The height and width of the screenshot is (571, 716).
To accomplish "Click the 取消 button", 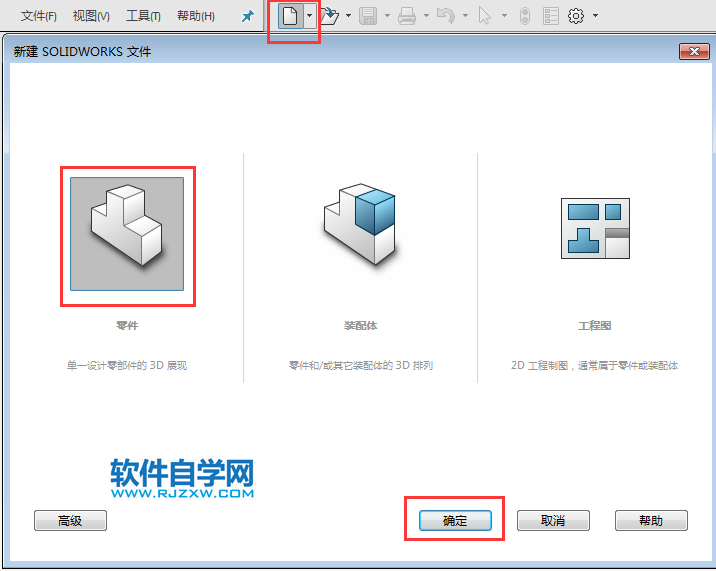I will (553, 521).
